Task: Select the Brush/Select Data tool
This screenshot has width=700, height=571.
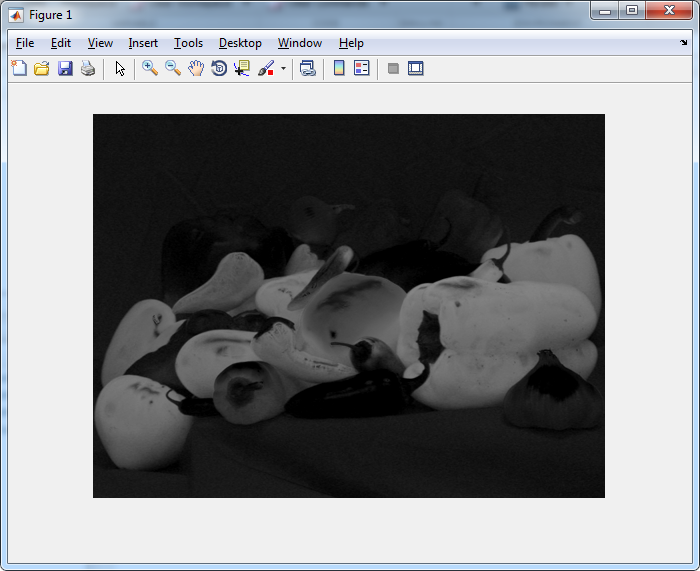Action: point(266,69)
